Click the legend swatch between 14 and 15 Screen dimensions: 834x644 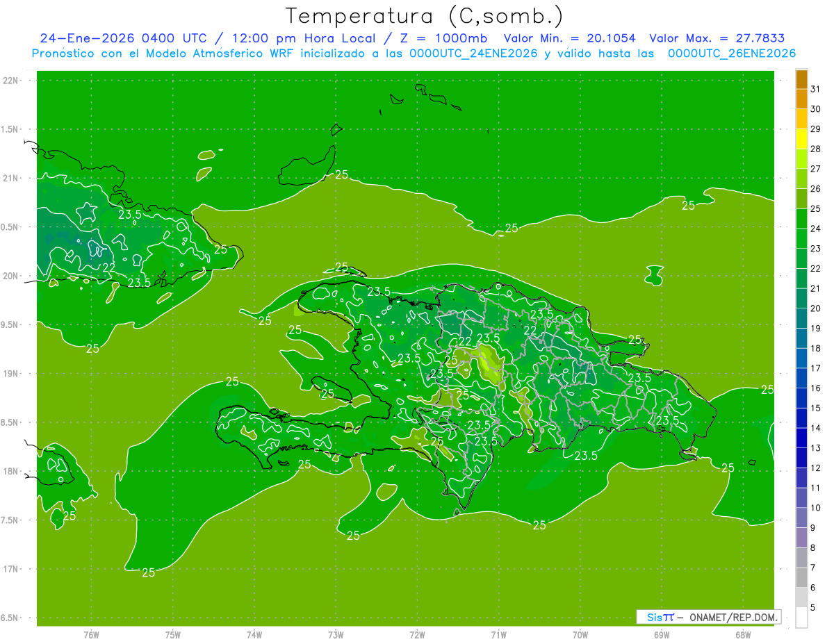point(801,418)
